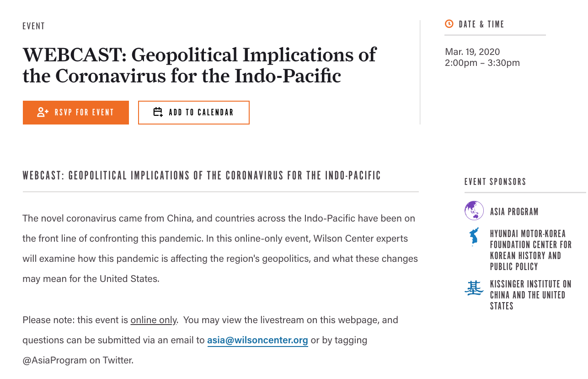Click the calendar icon on Add to Calendar
The width and height of the screenshot is (588, 379).
158,112
